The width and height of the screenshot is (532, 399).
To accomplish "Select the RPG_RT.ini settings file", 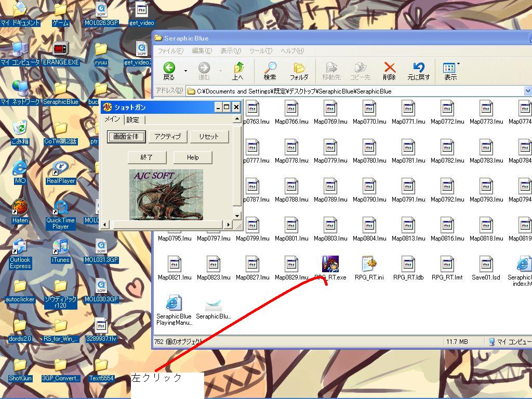I will click(369, 263).
